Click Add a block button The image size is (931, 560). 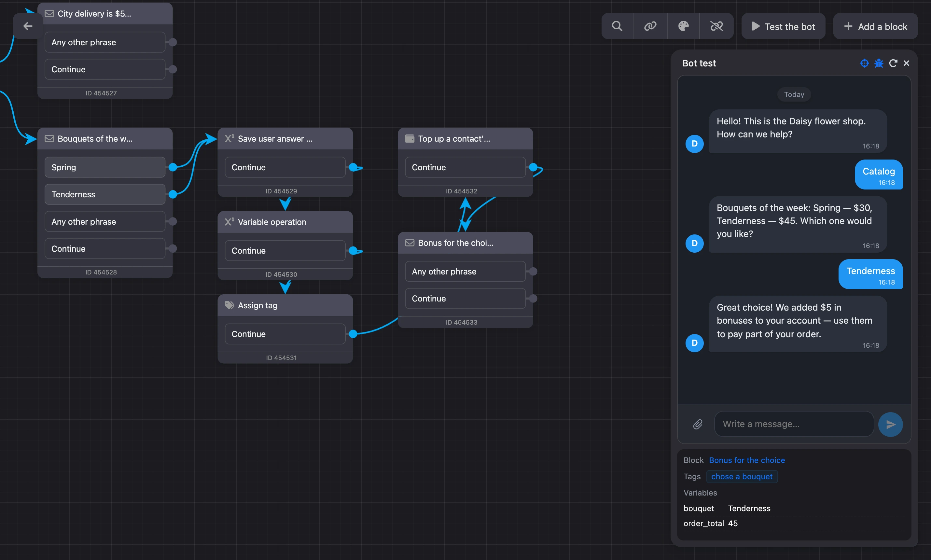(x=875, y=26)
